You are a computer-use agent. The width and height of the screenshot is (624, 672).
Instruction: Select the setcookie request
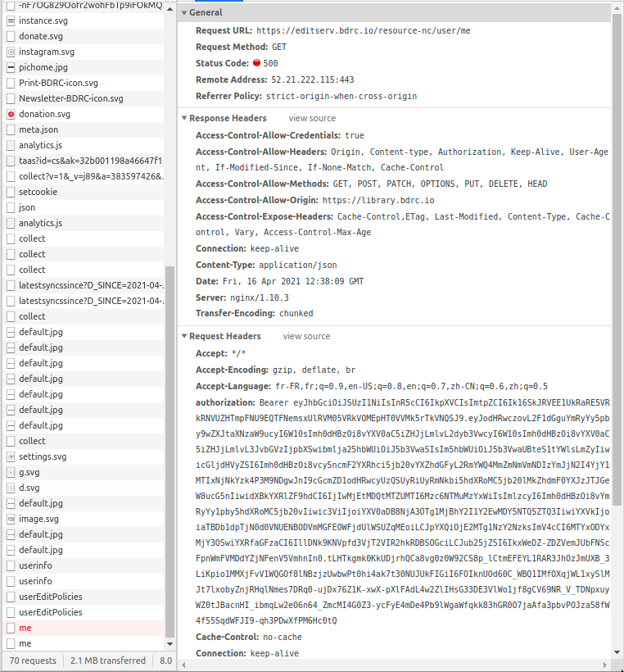[x=84, y=192]
